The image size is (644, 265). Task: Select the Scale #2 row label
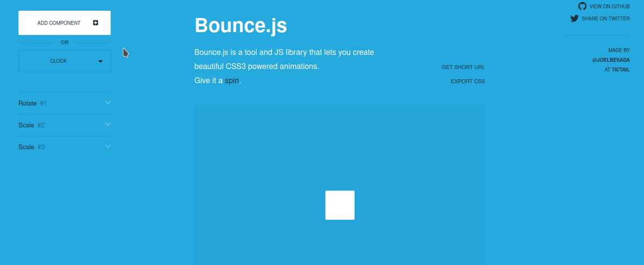[31, 125]
